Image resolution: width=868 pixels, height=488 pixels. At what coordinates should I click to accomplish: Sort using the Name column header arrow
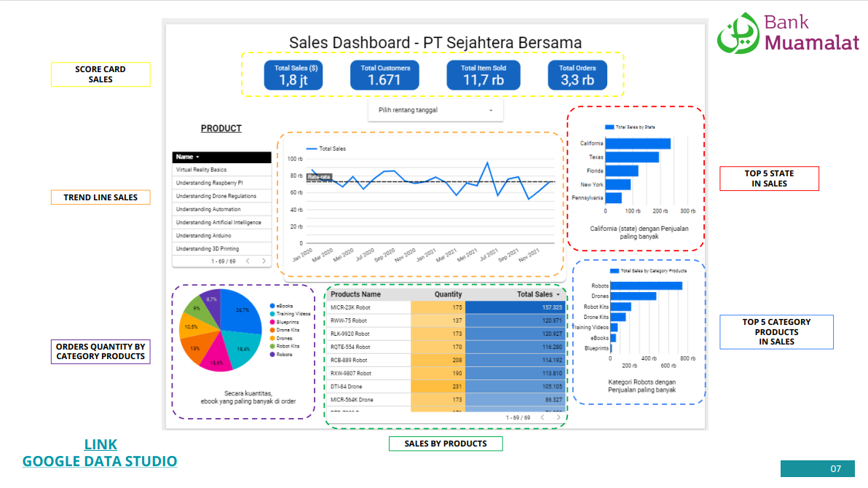click(x=197, y=157)
